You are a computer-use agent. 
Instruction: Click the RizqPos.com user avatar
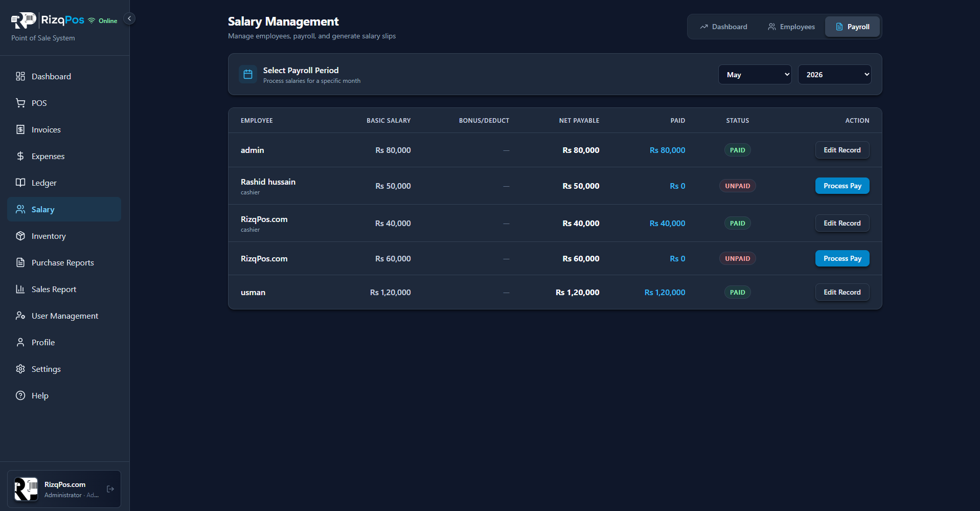pos(26,489)
